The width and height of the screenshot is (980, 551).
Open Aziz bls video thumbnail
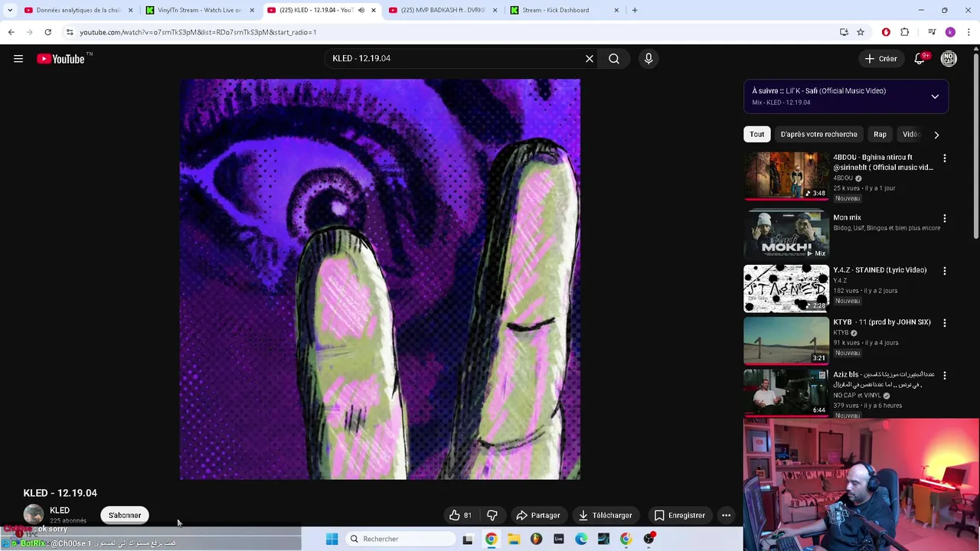coord(786,393)
